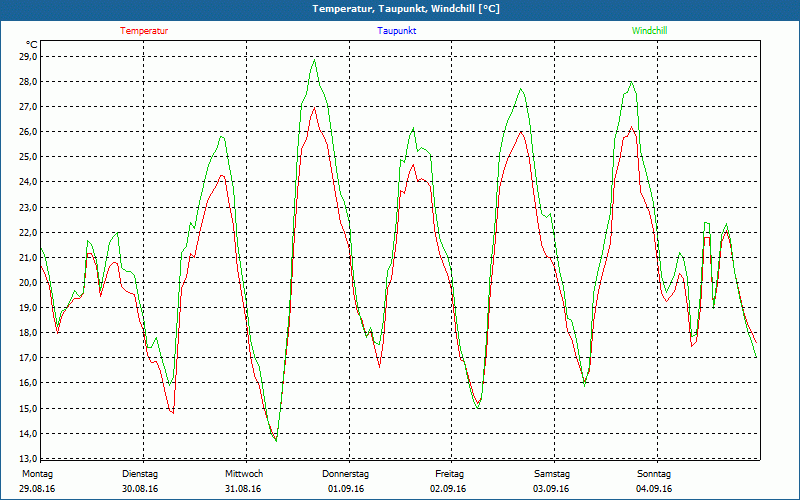Viewport: 800px width, 500px height.
Task: Click the 21,0 y-axis value
Action: pos(28,258)
